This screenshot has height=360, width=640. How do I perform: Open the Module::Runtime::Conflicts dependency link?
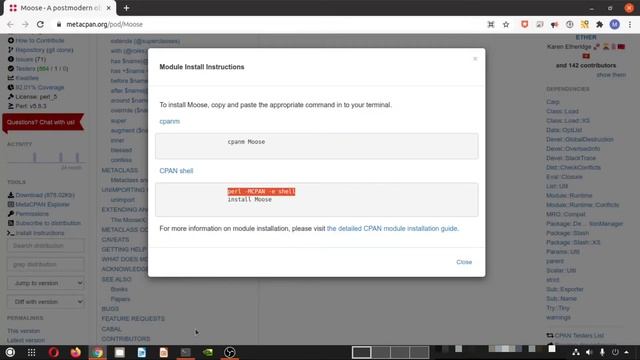(x=583, y=204)
